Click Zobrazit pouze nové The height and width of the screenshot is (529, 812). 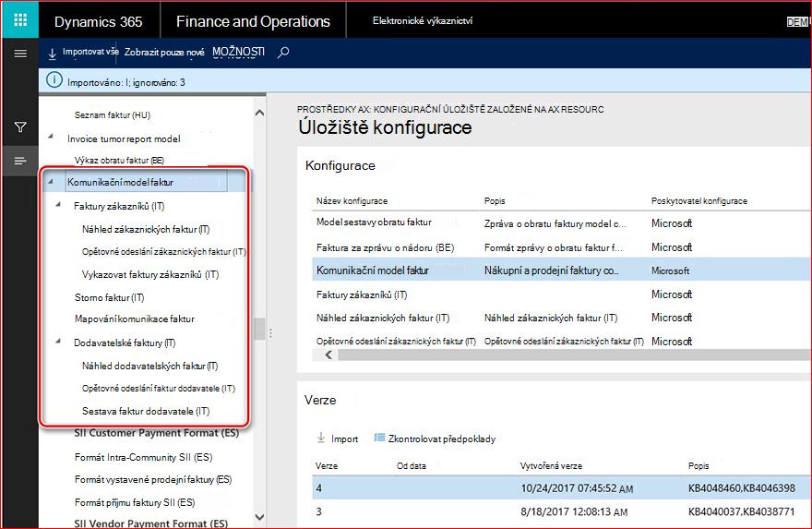(164, 52)
